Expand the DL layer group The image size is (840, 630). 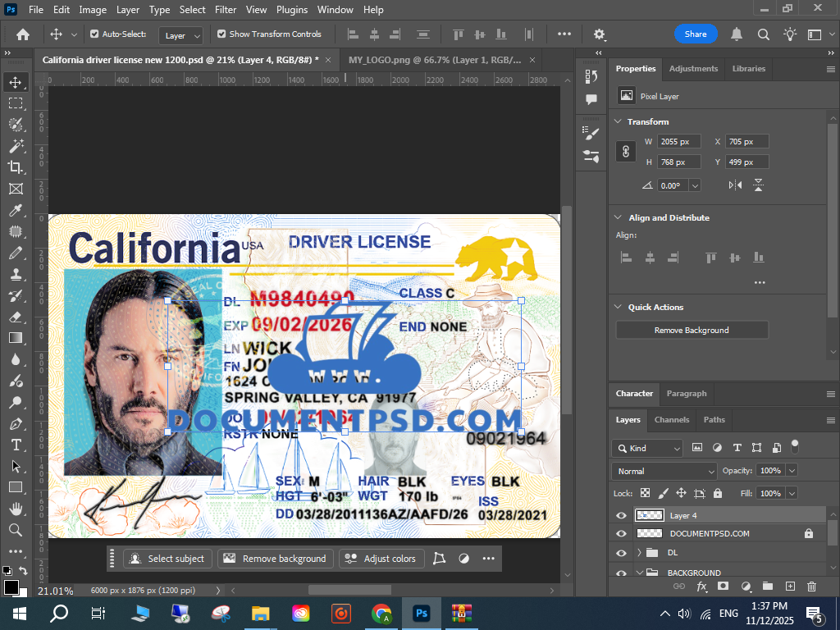click(x=639, y=553)
